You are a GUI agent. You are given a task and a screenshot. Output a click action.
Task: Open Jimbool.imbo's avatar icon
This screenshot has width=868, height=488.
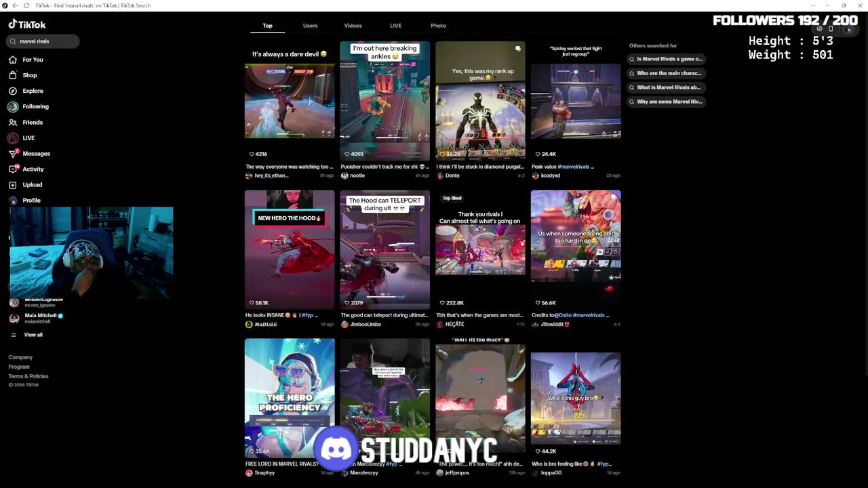[x=344, y=324]
